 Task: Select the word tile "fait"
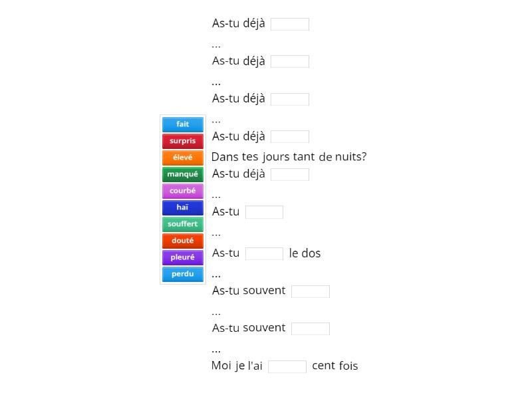click(x=182, y=124)
